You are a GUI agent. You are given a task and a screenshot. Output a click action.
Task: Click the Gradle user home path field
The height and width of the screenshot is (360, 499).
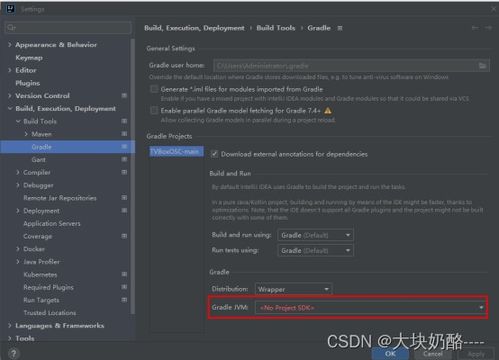(345, 66)
